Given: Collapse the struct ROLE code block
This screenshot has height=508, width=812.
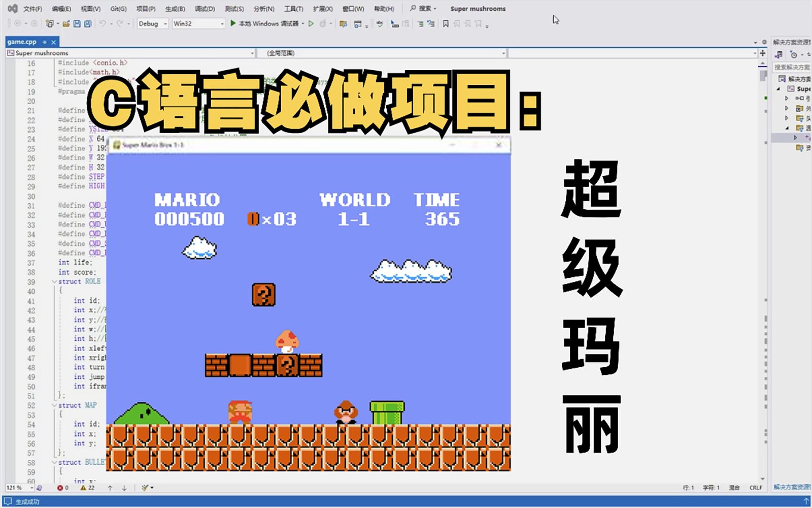Looking at the screenshot, I should point(54,281).
